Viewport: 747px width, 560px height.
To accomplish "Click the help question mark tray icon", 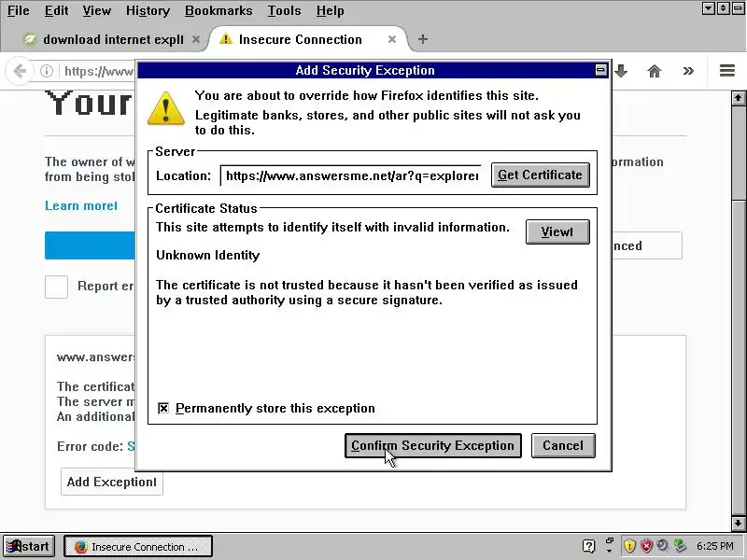I will click(589, 546).
